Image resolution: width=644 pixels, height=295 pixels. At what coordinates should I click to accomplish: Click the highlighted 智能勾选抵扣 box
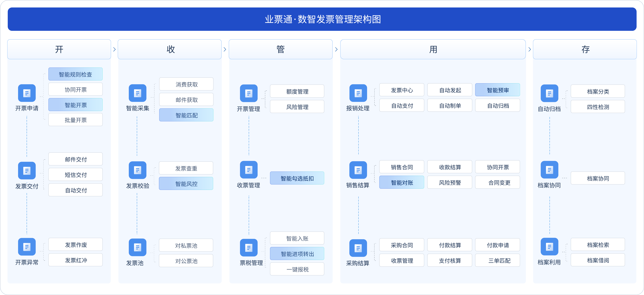(x=297, y=178)
